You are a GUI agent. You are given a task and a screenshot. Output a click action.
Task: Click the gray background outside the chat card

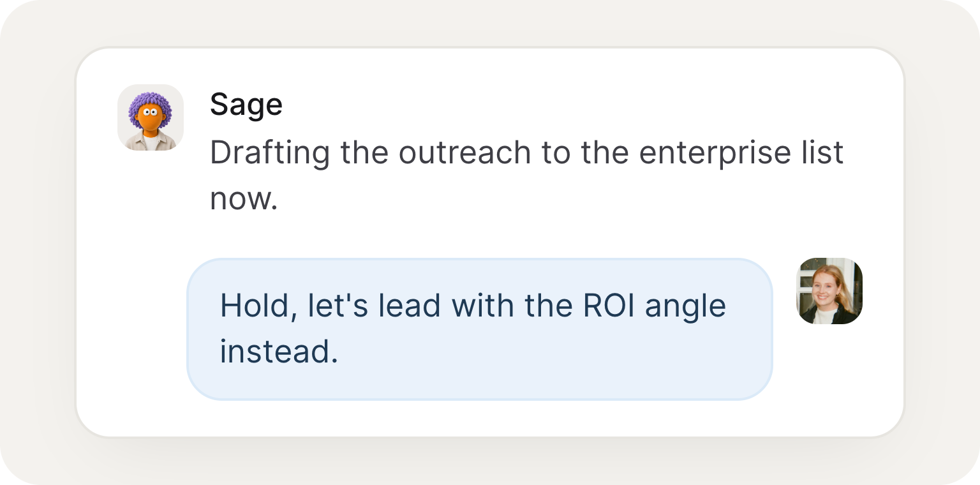click(x=38, y=255)
